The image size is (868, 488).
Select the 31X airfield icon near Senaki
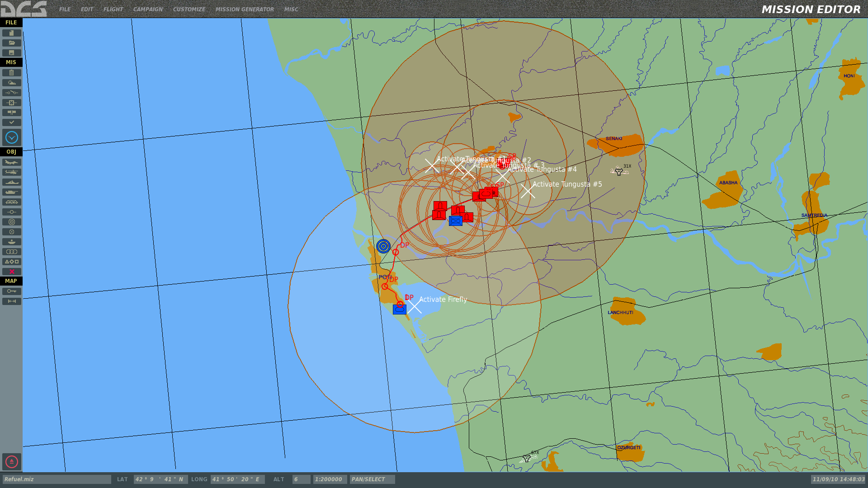(619, 172)
